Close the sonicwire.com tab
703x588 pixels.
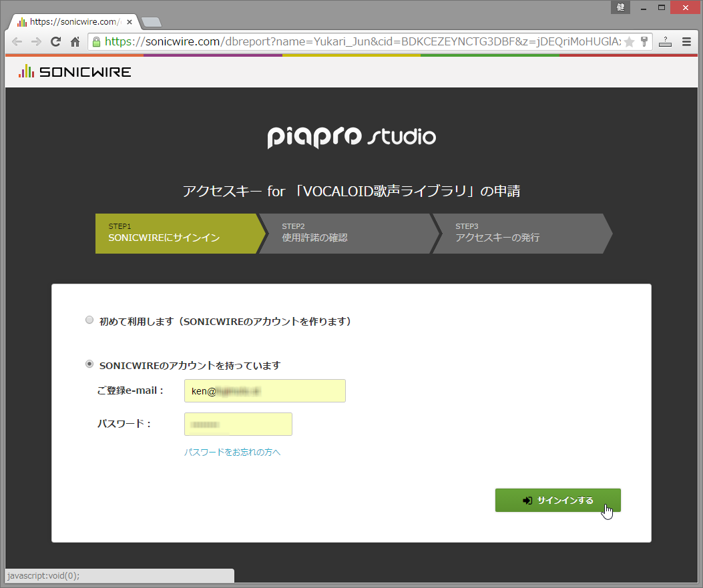129,21
